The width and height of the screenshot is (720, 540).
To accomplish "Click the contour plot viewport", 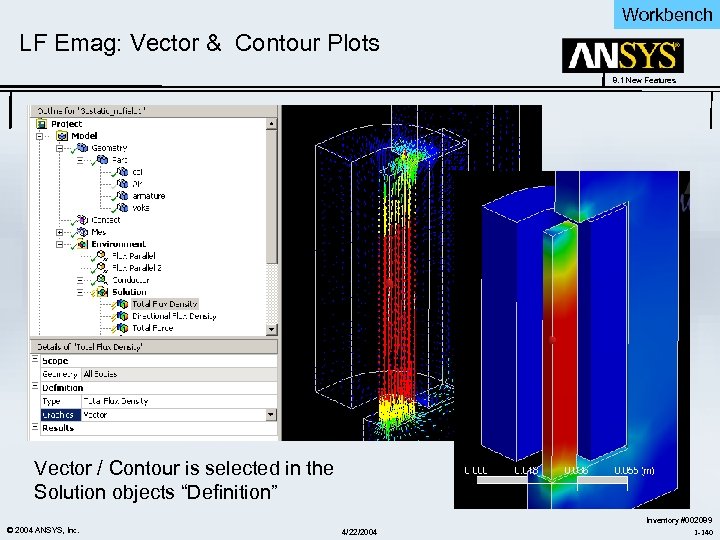I will (572, 340).
